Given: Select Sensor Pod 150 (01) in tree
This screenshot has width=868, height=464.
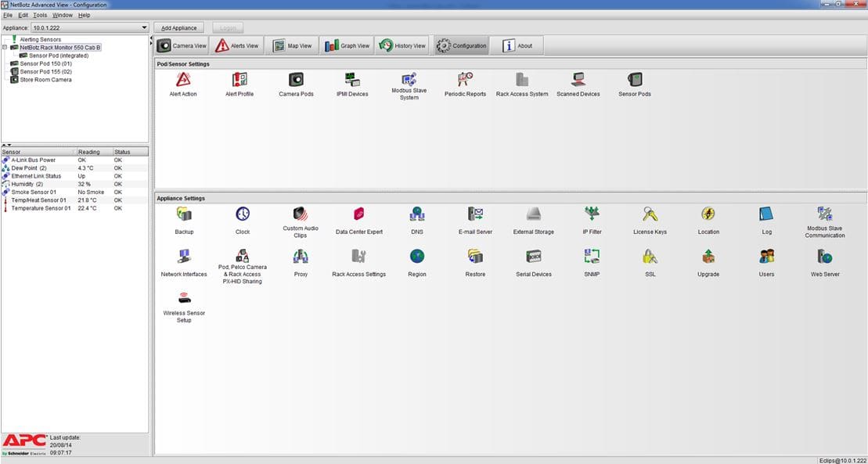Looking at the screenshot, I should pos(46,63).
